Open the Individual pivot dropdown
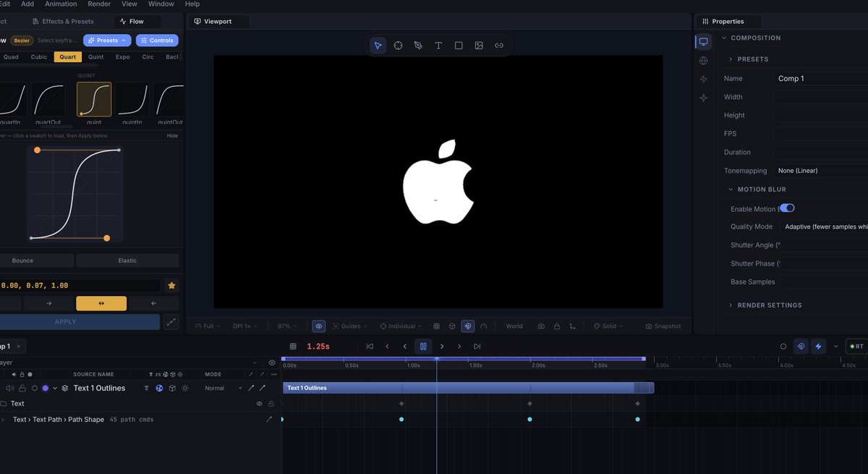Viewport: 868px width, 474px height. pyautogui.click(x=401, y=326)
